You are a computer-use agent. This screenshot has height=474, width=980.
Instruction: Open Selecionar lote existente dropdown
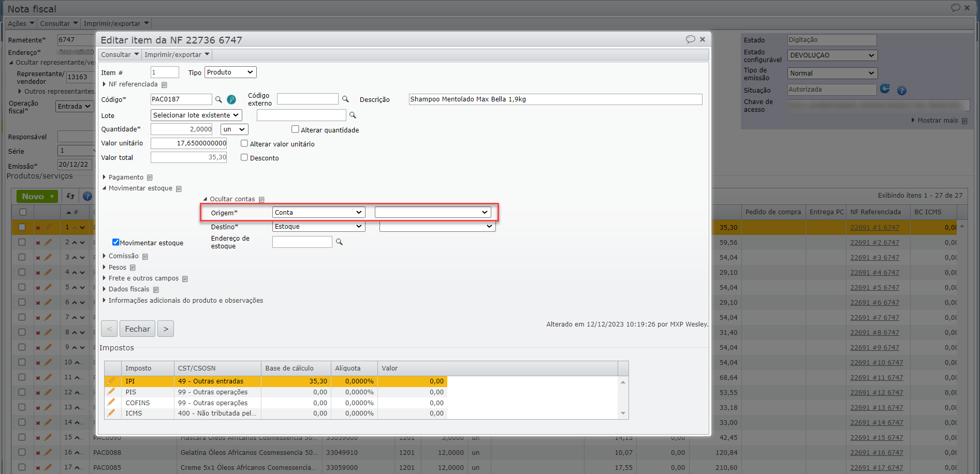(196, 115)
